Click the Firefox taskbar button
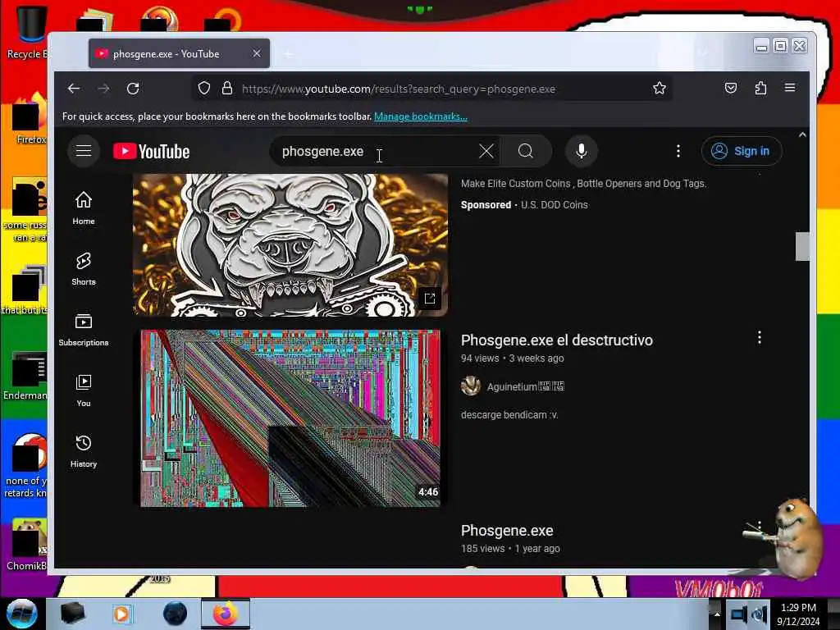 226,614
